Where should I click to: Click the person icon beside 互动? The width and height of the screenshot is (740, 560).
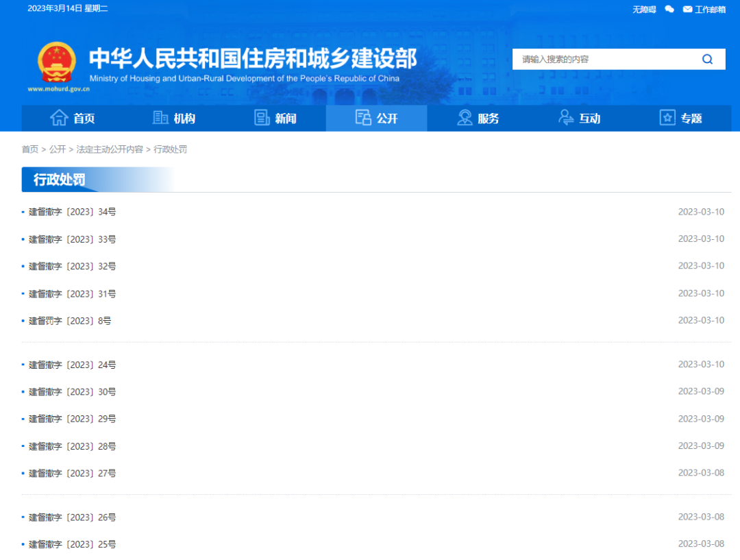(x=566, y=118)
